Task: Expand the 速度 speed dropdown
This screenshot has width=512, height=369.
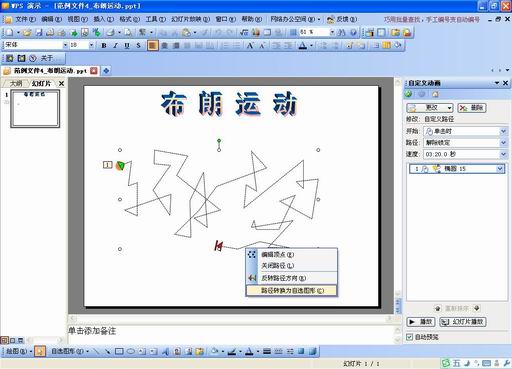Action: click(465, 154)
